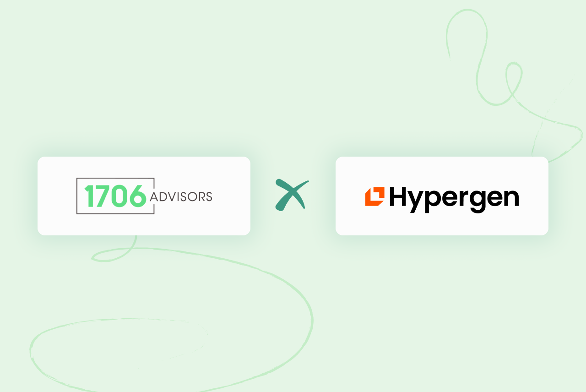Select the Hypergen white card

(x=442, y=196)
